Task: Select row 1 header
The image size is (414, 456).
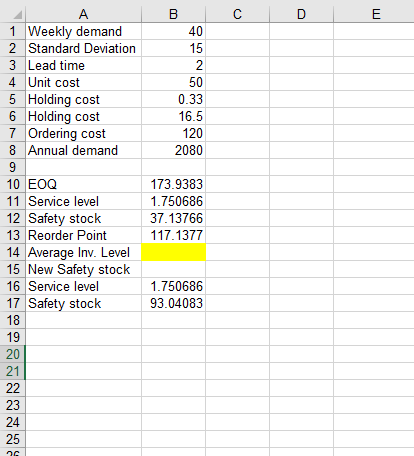Action: [13, 31]
